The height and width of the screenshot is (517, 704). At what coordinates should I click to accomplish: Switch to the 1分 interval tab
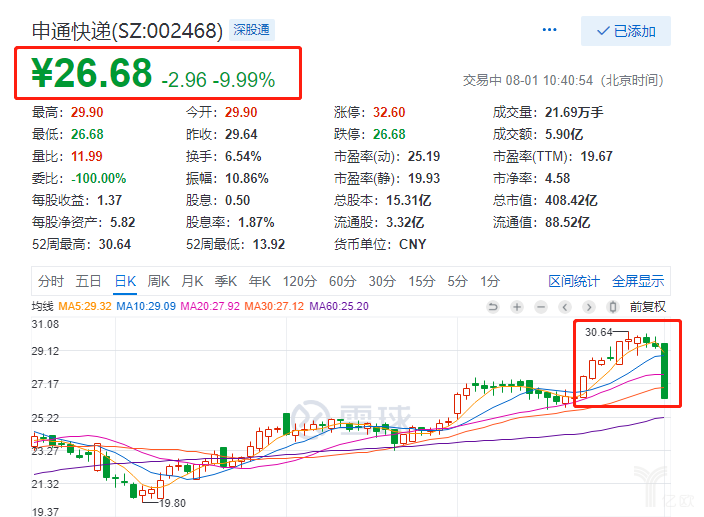coord(490,281)
